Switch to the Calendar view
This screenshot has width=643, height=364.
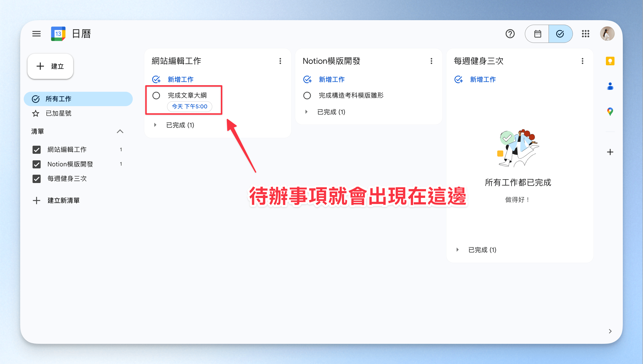[537, 34]
